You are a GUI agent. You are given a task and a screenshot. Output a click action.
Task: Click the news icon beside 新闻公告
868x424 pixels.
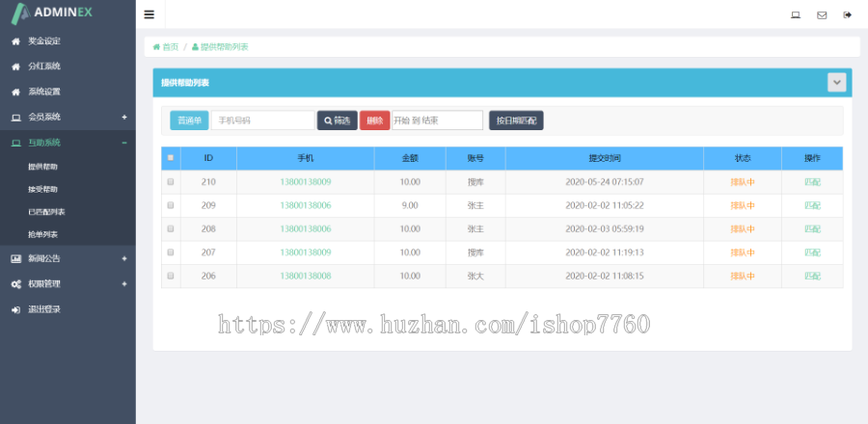[x=16, y=258]
